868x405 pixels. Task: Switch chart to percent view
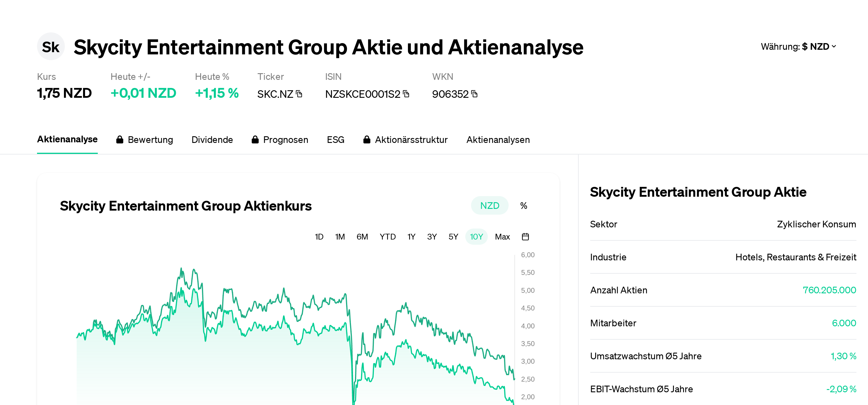click(523, 205)
